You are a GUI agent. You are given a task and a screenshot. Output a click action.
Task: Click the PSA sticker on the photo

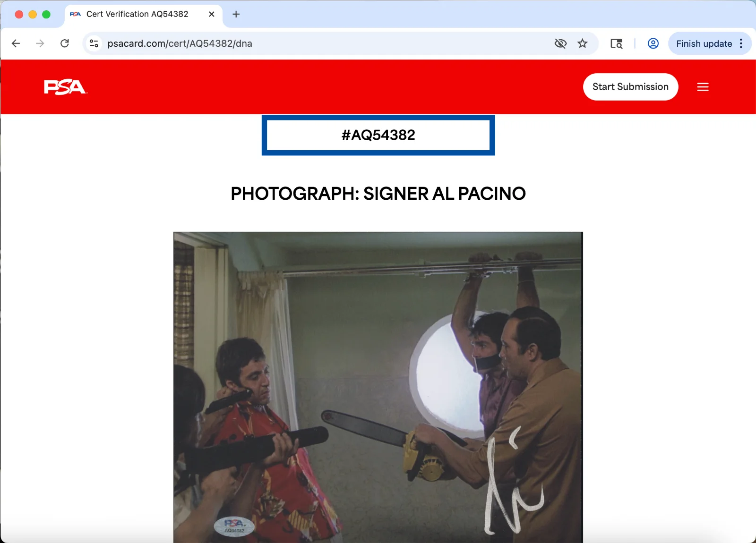(x=234, y=526)
